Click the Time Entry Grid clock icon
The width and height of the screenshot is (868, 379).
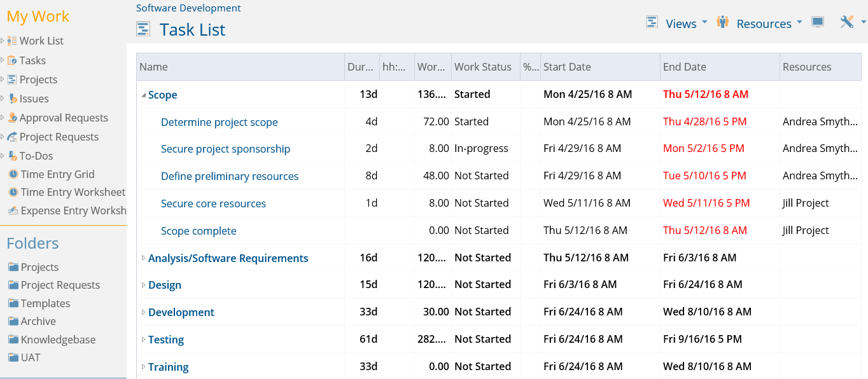click(x=13, y=174)
